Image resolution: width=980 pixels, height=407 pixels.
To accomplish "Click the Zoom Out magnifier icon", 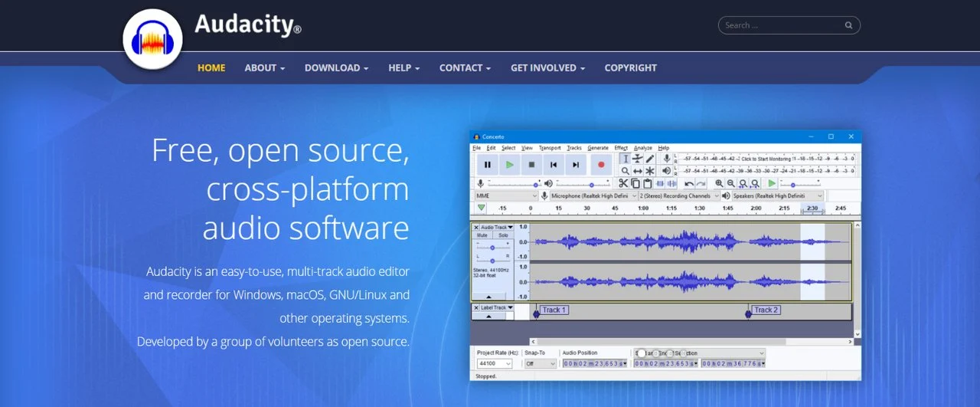I will (731, 183).
